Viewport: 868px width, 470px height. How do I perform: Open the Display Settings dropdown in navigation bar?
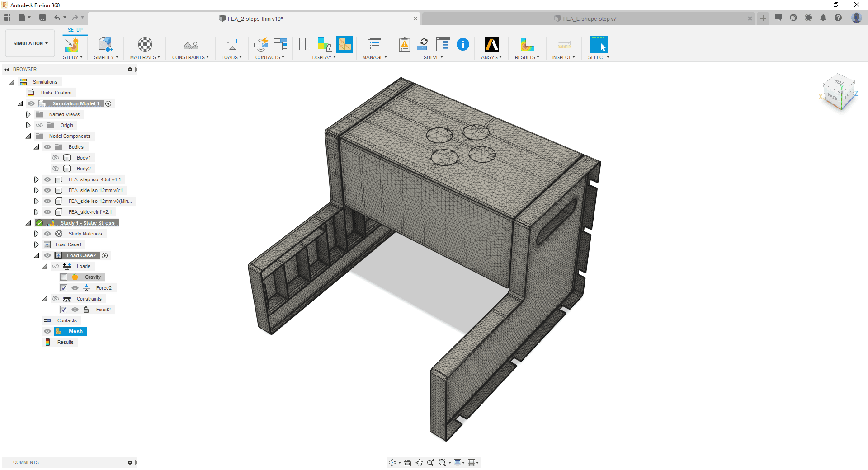(x=459, y=462)
